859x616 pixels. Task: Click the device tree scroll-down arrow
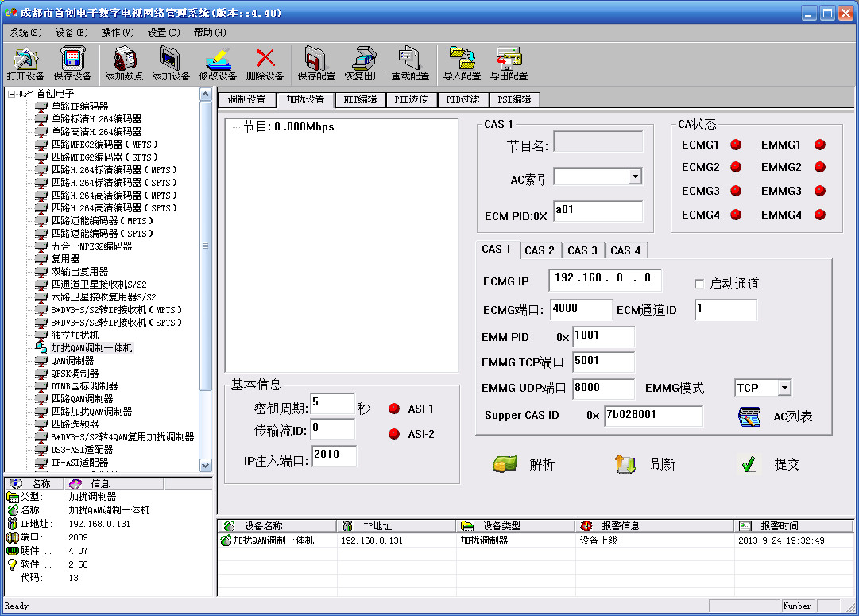(x=206, y=465)
